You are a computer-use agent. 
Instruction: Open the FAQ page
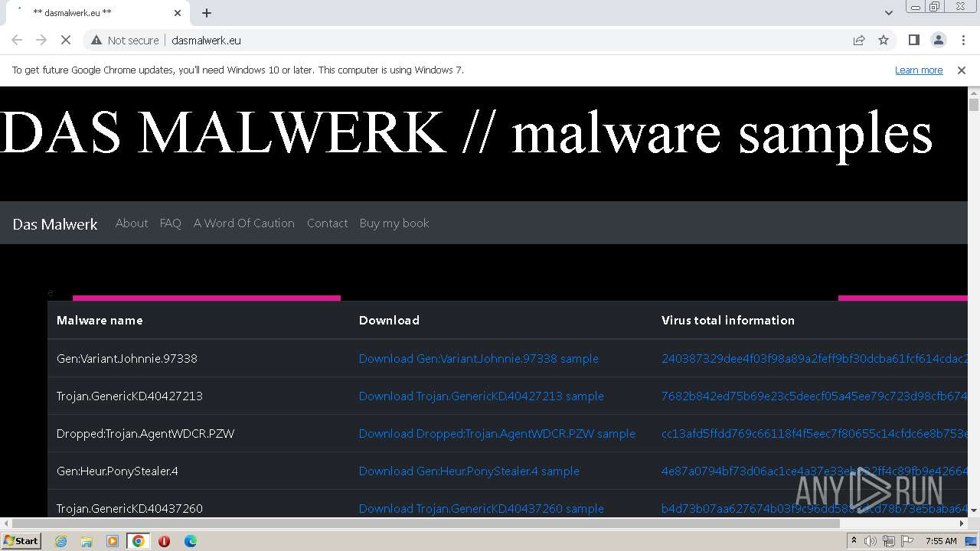tap(170, 223)
